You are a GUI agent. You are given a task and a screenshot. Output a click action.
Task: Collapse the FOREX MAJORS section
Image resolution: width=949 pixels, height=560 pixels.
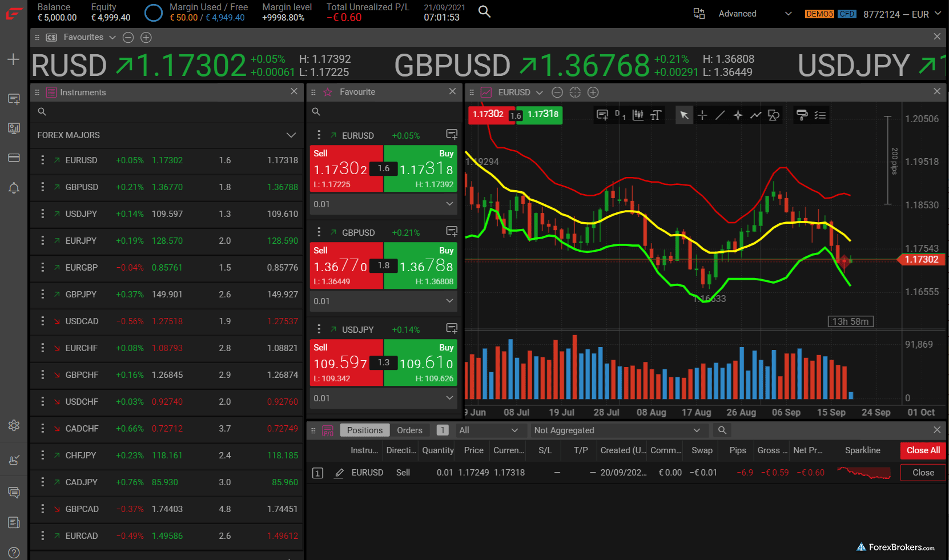(291, 135)
